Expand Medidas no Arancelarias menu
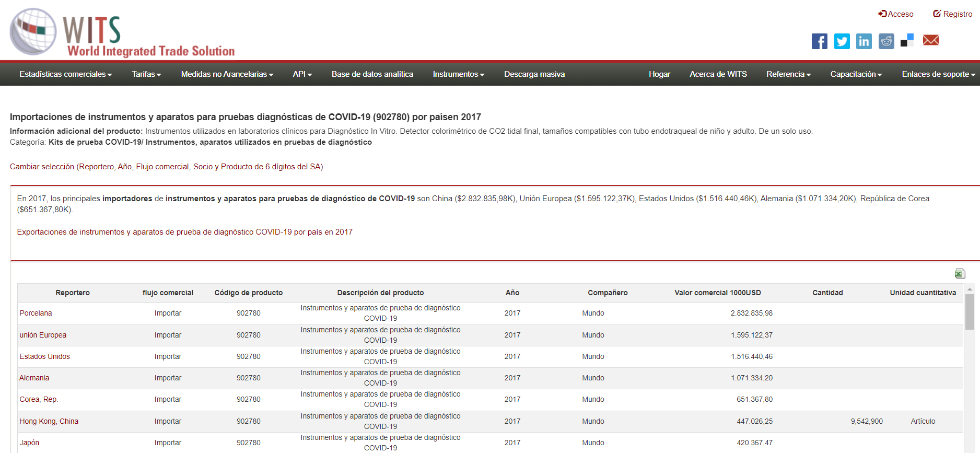 (227, 74)
